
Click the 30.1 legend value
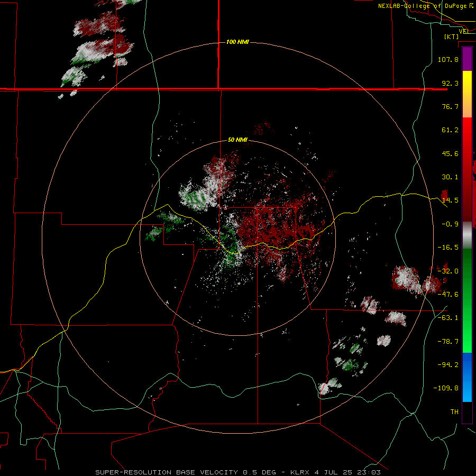(450, 177)
